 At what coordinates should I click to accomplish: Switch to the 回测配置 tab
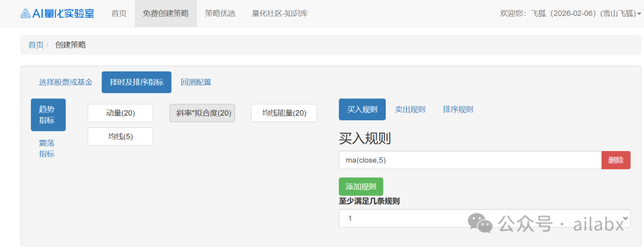[x=196, y=82]
